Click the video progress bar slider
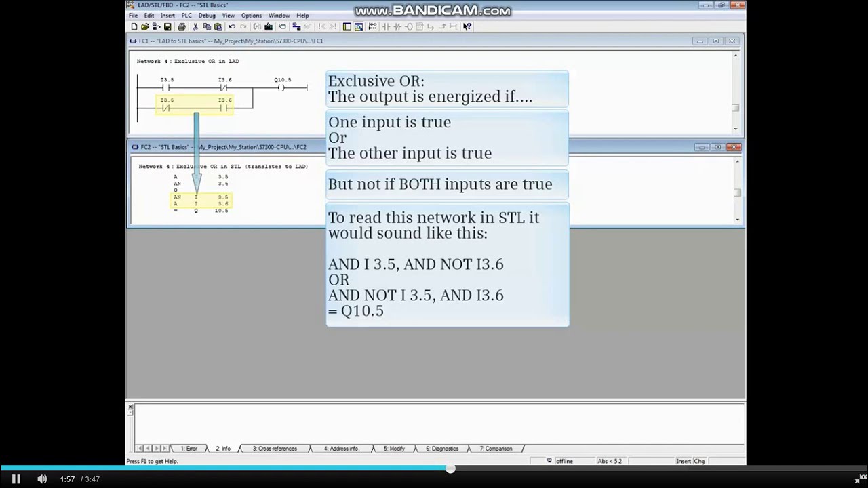Screen dimensions: 868x488 tap(450, 468)
